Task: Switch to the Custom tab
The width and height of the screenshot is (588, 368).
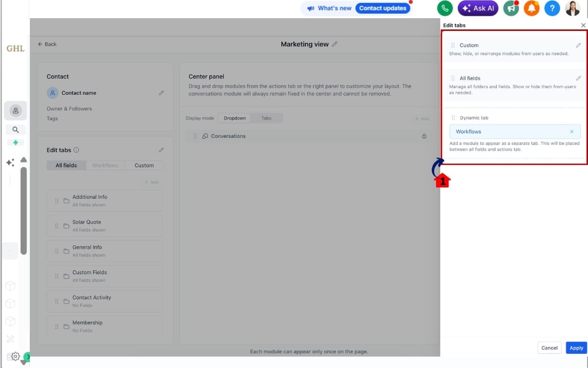Action: (x=144, y=165)
